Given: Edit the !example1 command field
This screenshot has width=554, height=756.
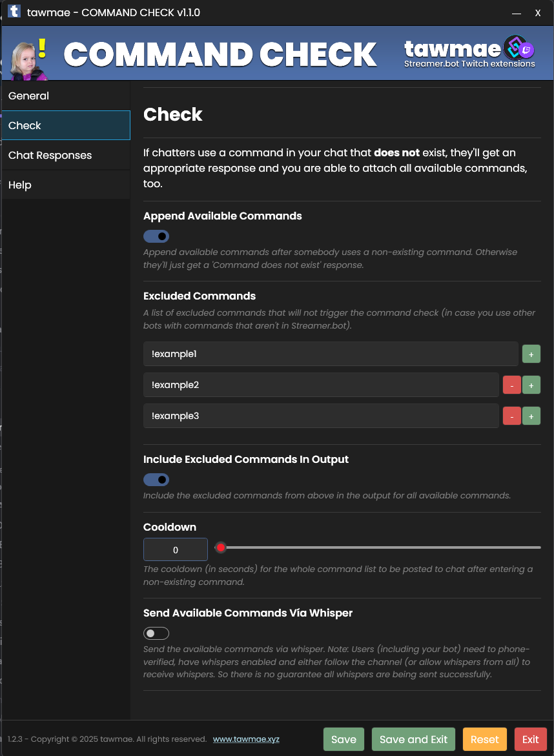Looking at the screenshot, I should tap(331, 354).
